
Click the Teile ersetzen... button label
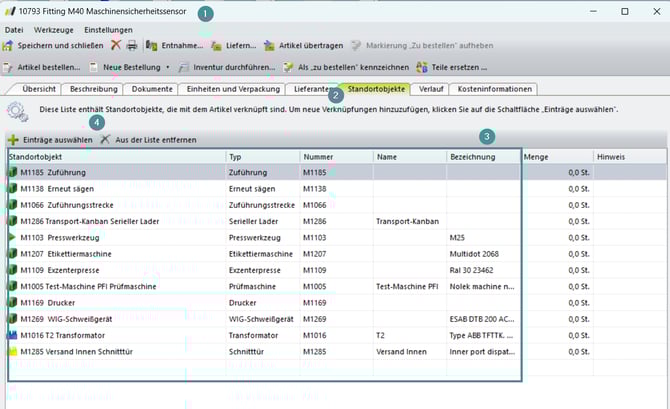click(459, 67)
